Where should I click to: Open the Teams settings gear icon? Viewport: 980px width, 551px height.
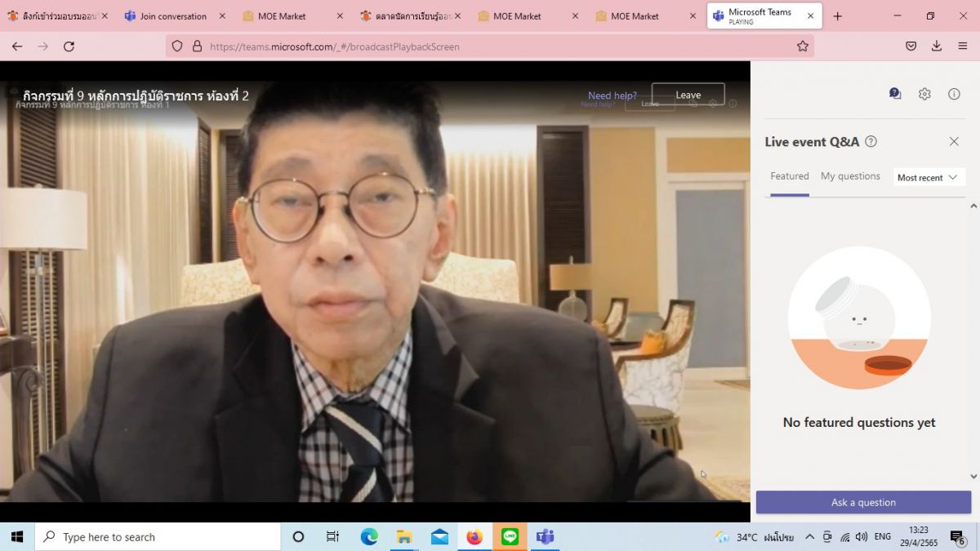[x=924, y=94]
